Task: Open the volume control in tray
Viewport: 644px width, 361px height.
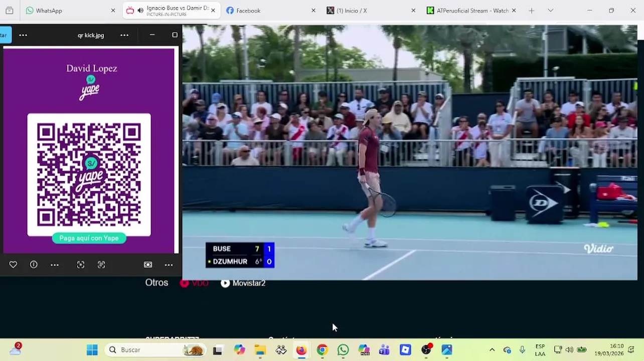Action: point(569,350)
